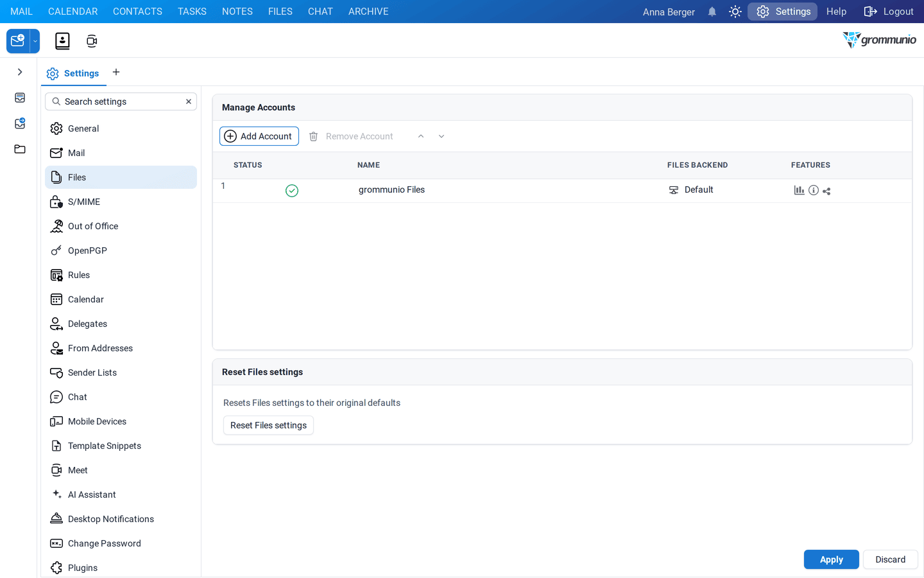924x578 pixels.
Task: Click the Remove Account button
Action: pyautogui.click(x=351, y=136)
